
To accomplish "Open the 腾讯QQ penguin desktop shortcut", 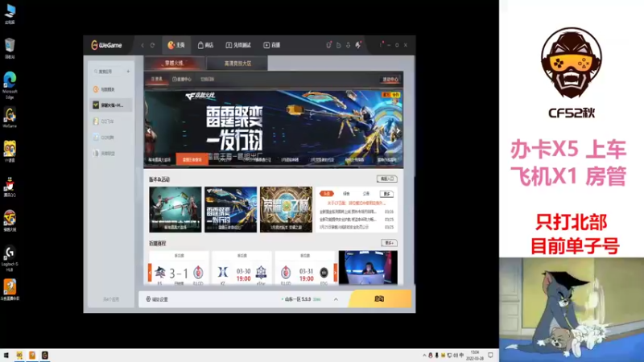I will 10,187.
